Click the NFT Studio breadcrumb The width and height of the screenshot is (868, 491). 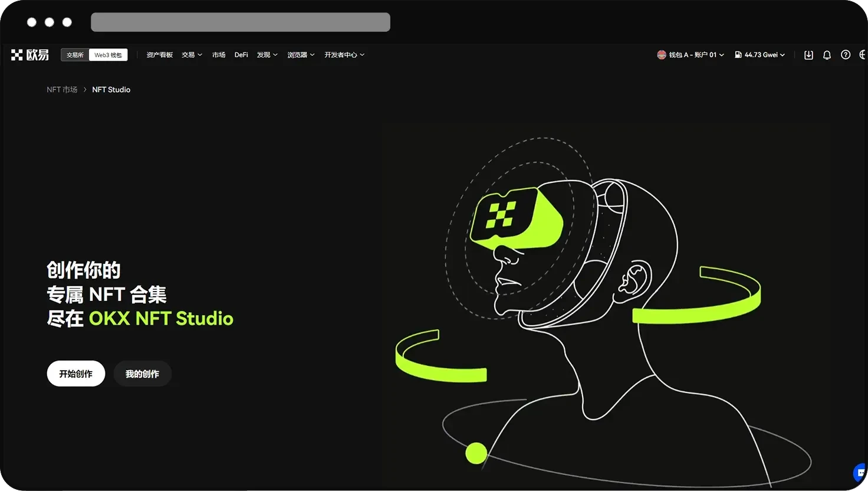(x=111, y=90)
